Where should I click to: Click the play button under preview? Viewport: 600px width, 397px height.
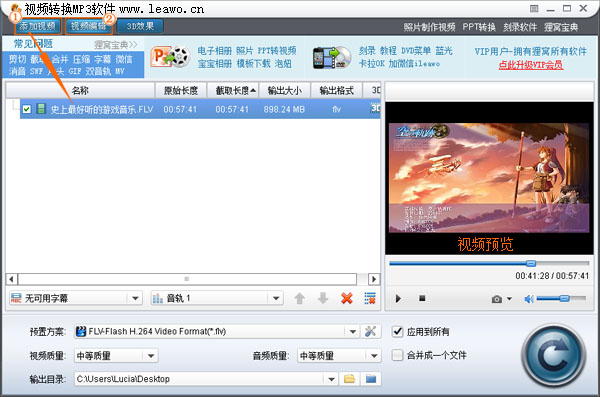pos(398,299)
